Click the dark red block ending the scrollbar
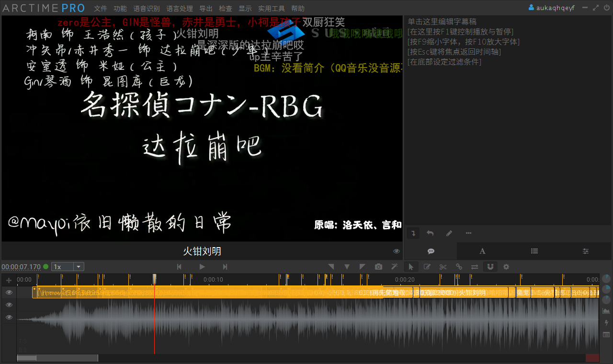 (x=592, y=358)
